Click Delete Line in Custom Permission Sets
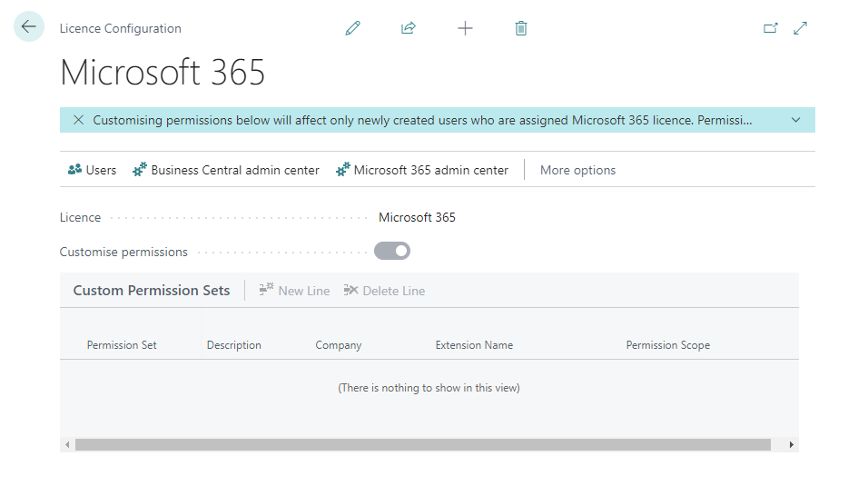The image size is (868, 486). 384,291
